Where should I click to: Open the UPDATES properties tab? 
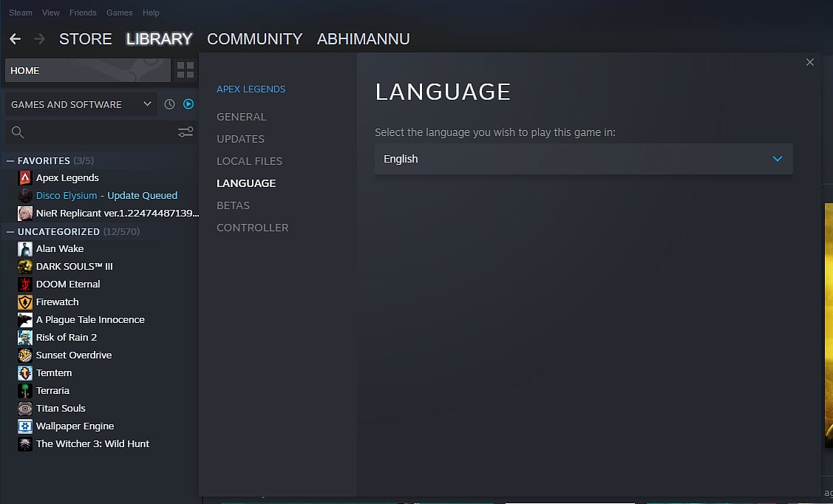click(240, 139)
